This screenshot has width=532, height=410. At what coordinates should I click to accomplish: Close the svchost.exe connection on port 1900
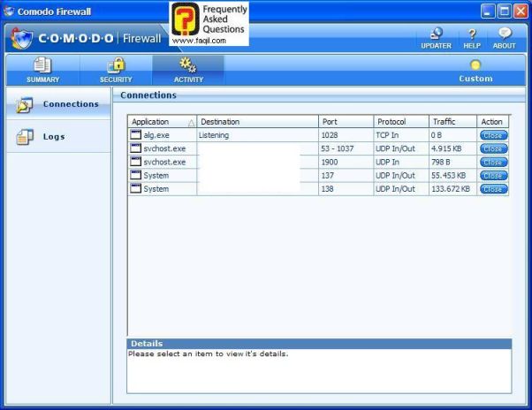tap(494, 162)
